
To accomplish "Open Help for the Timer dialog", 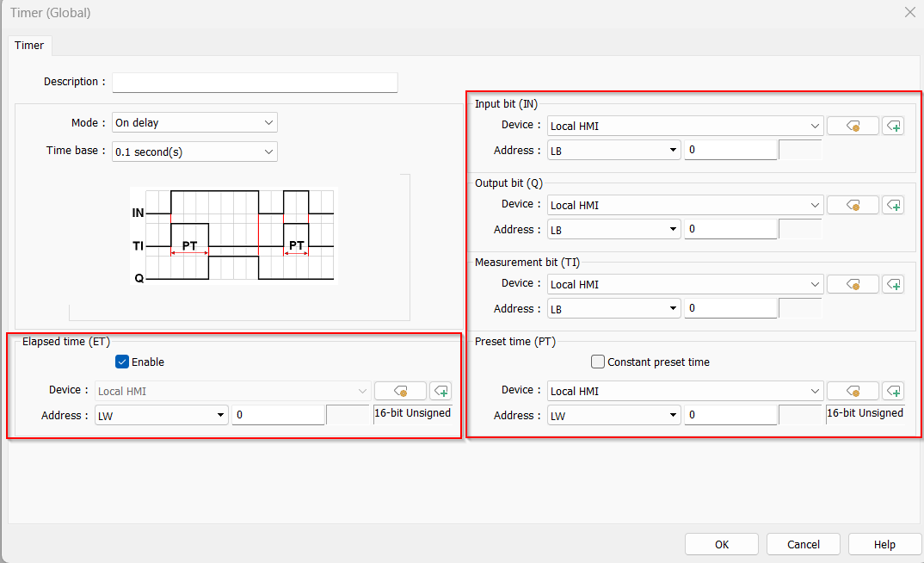I will 884,544.
